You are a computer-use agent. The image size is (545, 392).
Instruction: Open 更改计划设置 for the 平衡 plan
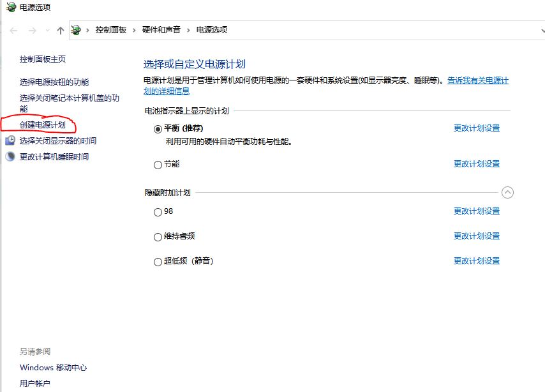click(x=477, y=128)
